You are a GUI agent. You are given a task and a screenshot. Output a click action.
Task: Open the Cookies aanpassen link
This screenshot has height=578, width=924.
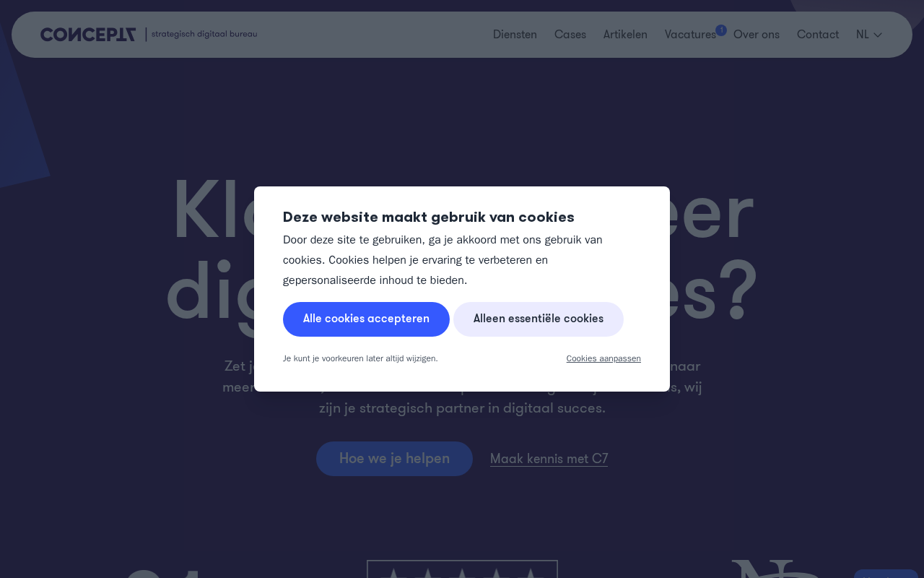603,358
